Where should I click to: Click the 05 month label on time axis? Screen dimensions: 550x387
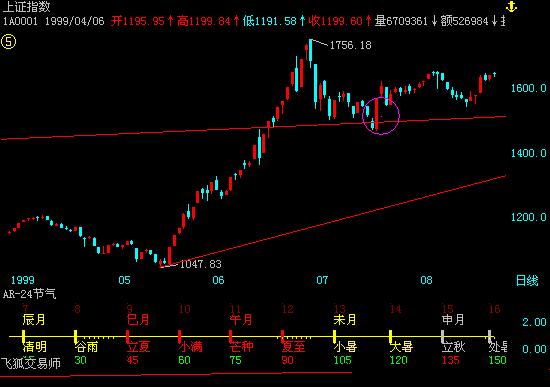124,280
